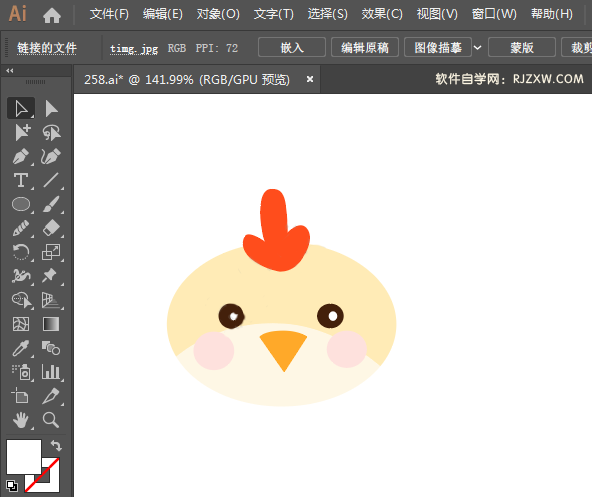Image resolution: width=592 pixels, height=497 pixels.
Task: Select the Rotate tool
Action: pyautogui.click(x=21, y=252)
